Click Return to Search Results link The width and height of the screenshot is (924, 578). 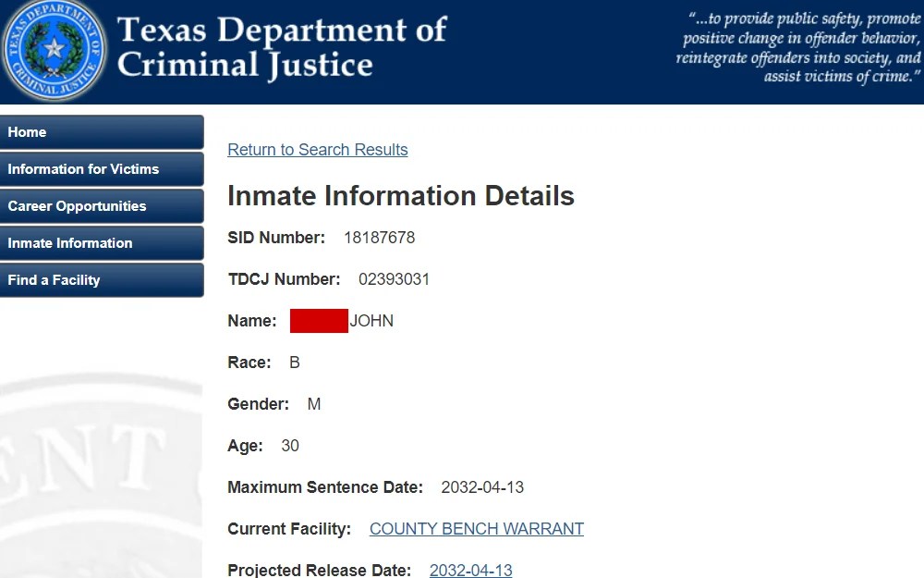click(x=317, y=150)
